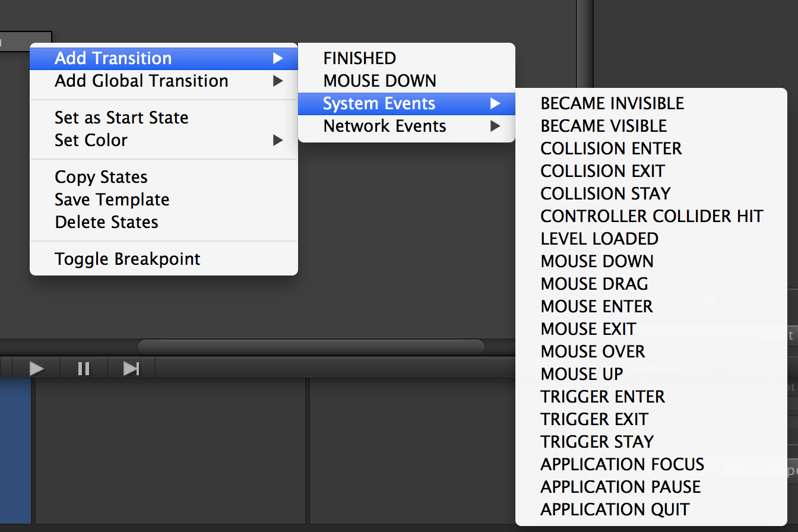Select Delete States

(107, 222)
